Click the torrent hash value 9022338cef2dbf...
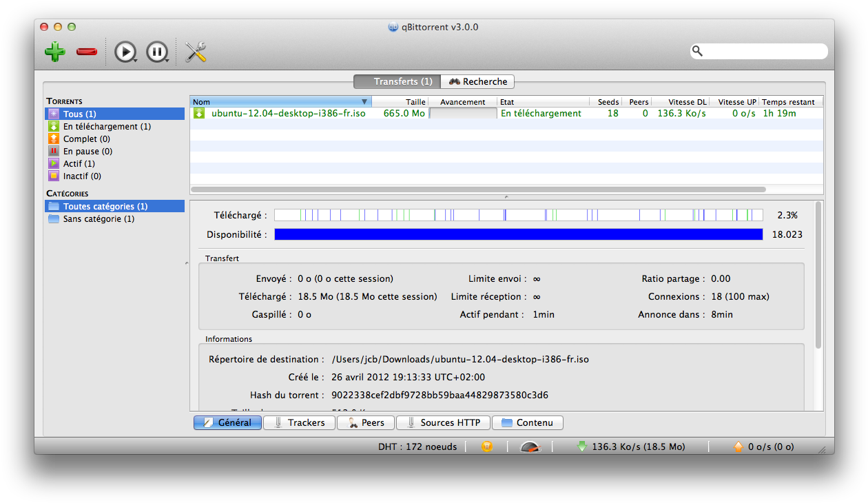Screen dimensions: 868x503 (440, 396)
